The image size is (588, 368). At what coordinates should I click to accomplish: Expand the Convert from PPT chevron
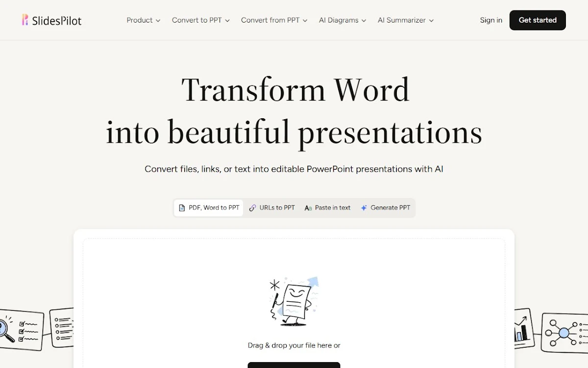tap(305, 21)
